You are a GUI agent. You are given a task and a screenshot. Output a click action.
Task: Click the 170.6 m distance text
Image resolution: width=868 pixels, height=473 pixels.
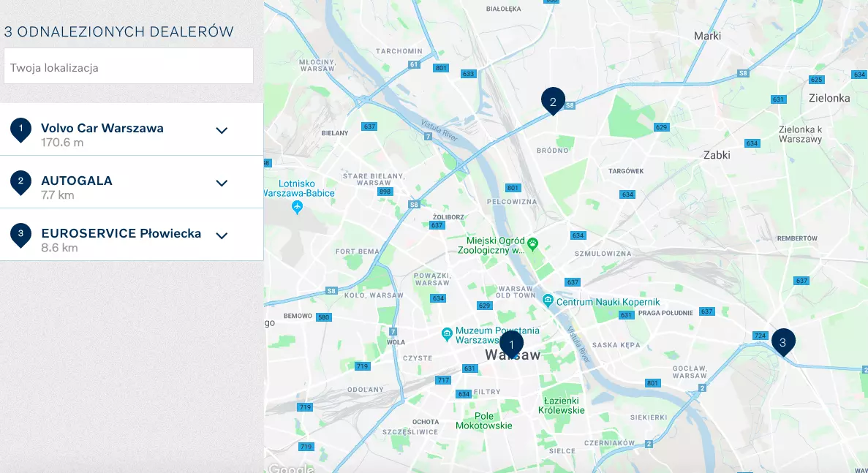click(x=63, y=142)
